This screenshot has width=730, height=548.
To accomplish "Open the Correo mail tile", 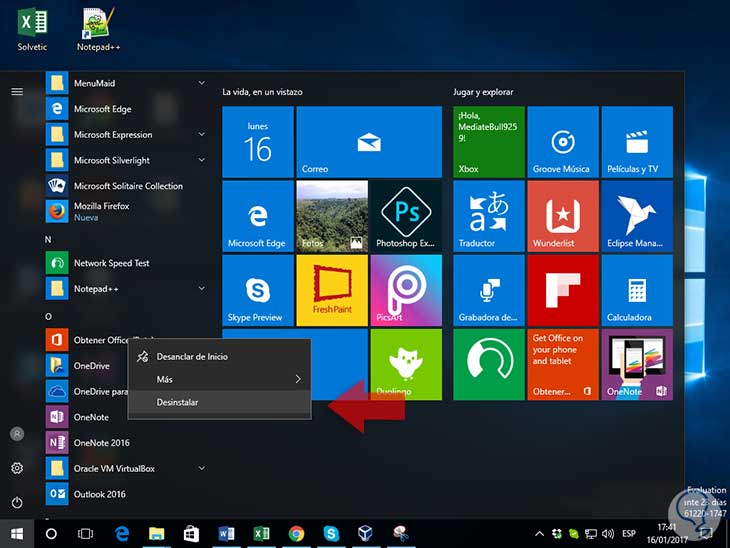I will (x=369, y=142).
